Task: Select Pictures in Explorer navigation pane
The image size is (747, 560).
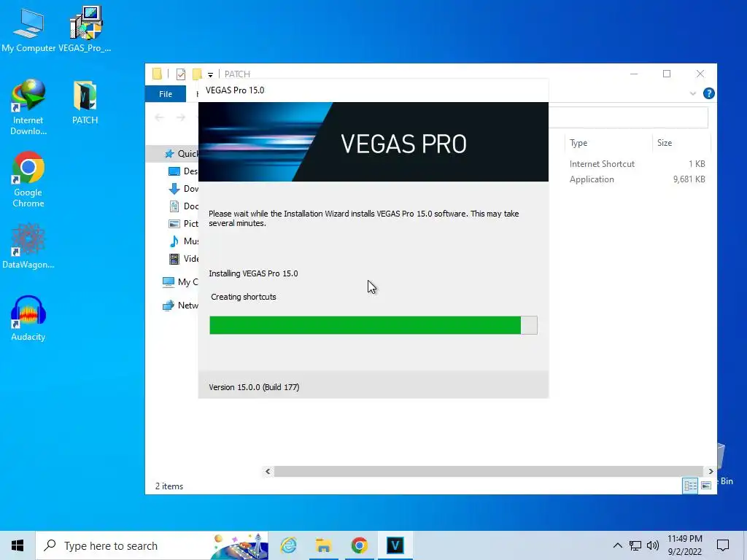Action: click(x=184, y=223)
